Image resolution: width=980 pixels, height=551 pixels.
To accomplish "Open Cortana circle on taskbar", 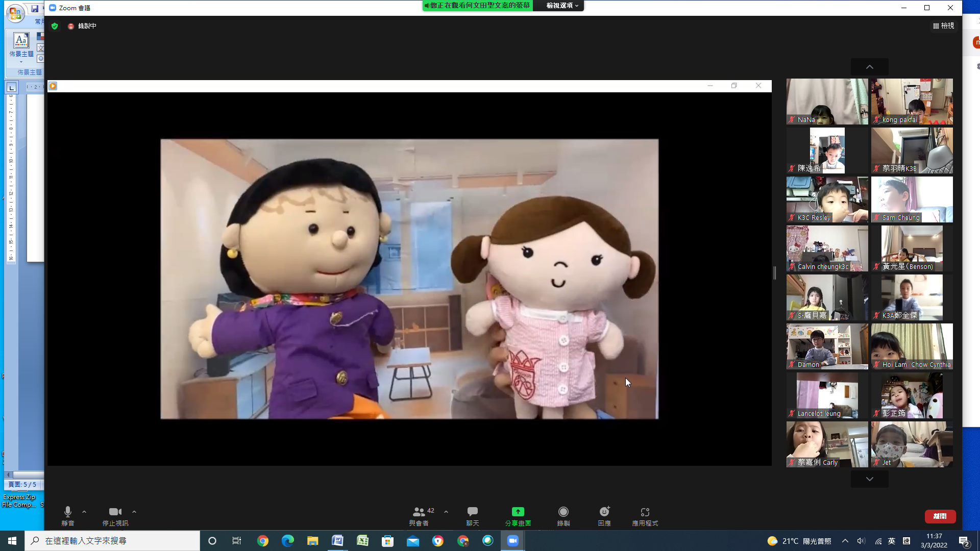I will 212,541.
